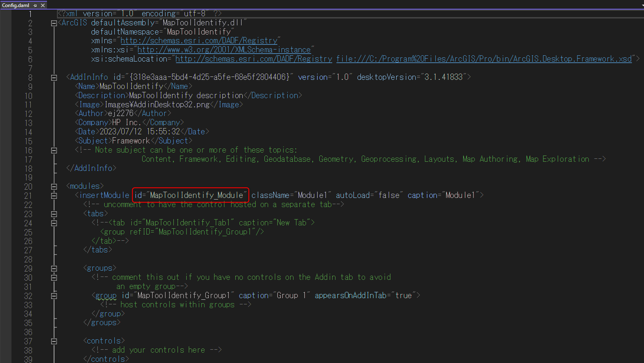
Task: Click 'MapToolIdentify description' text
Action: 186,96
